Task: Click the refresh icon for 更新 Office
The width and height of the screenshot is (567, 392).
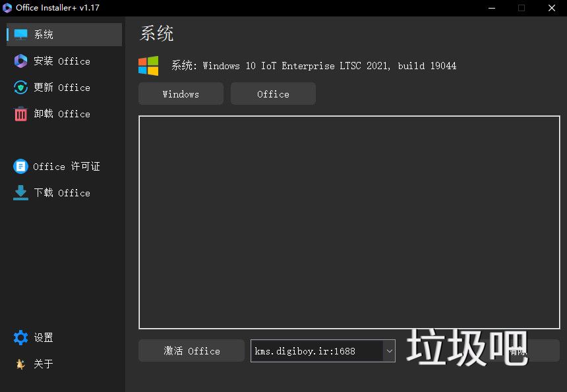Action: coord(20,87)
